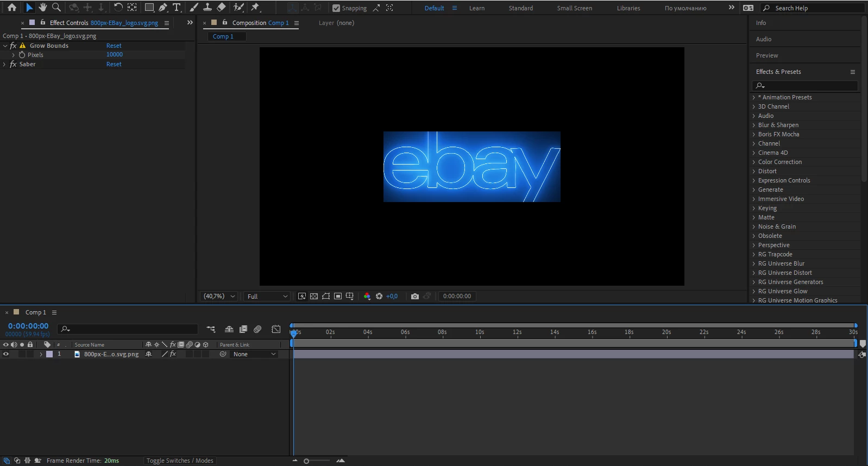The image size is (868, 466).
Task: Select the Puppet Pin tool
Action: tap(255, 8)
